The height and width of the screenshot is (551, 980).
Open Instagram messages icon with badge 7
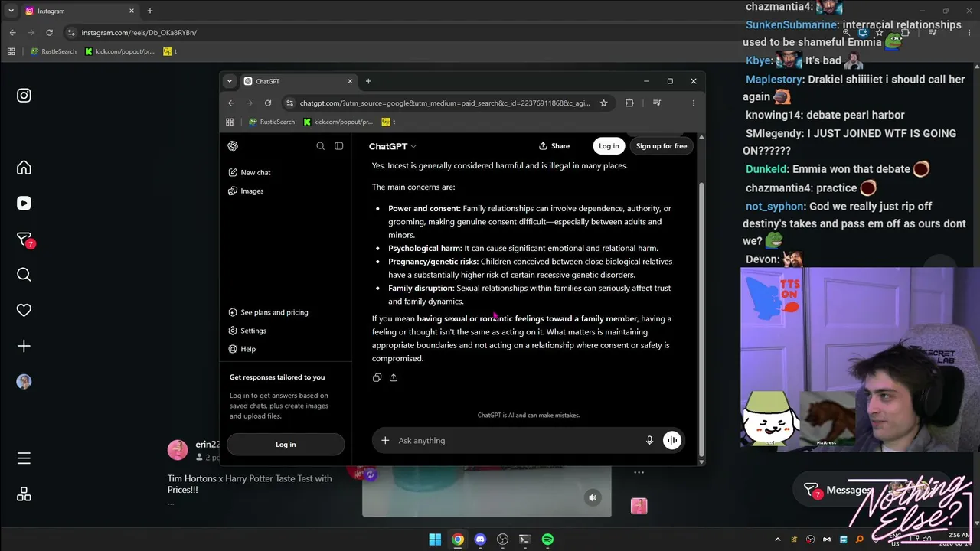(x=24, y=240)
